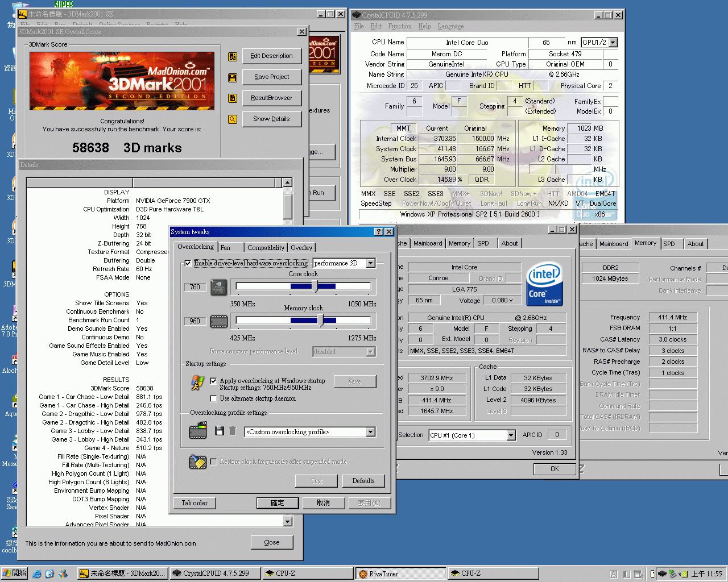Click the Windows startup settings icon
728x582 pixels.
point(197,383)
